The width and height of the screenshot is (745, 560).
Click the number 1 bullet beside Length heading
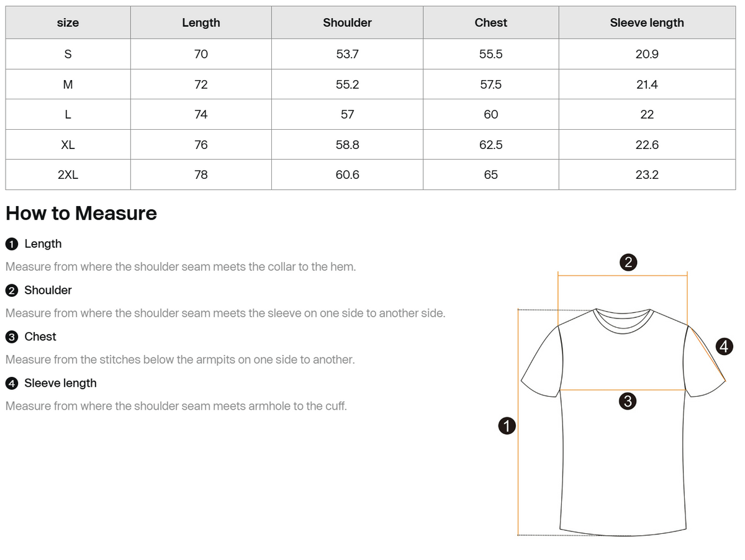[12, 244]
